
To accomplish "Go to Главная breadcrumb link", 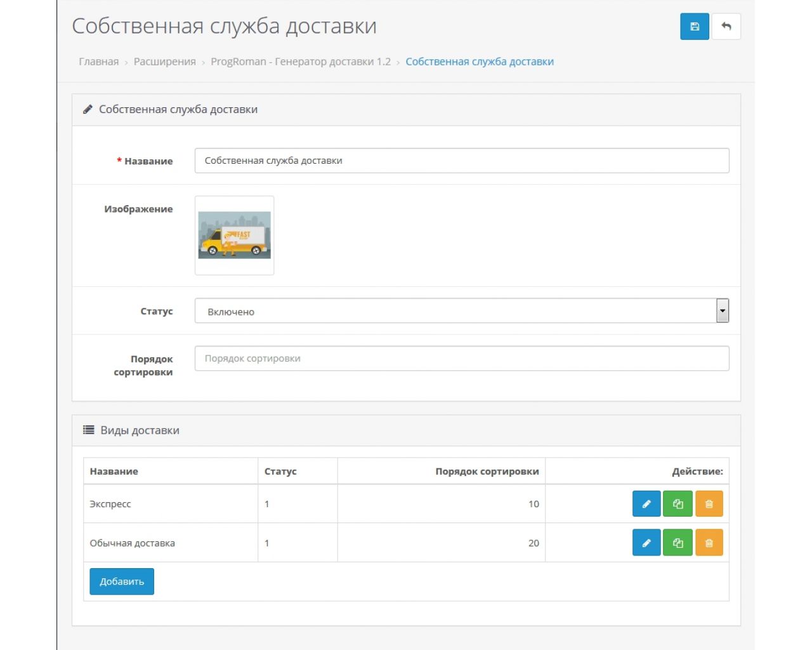I will pyautogui.click(x=99, y=62).
